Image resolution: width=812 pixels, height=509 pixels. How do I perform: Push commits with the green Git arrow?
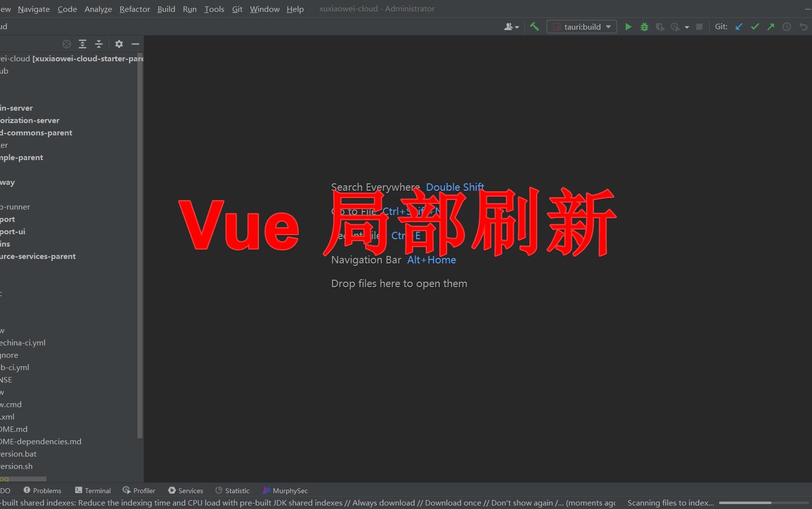pos(771,27)
